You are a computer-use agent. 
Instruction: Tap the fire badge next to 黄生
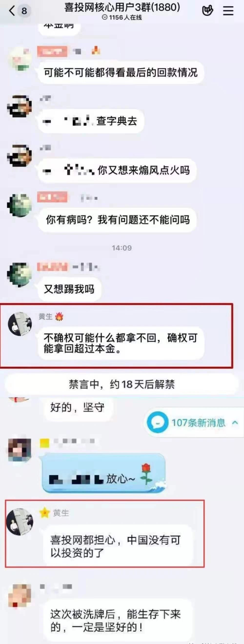coord(59,317)
